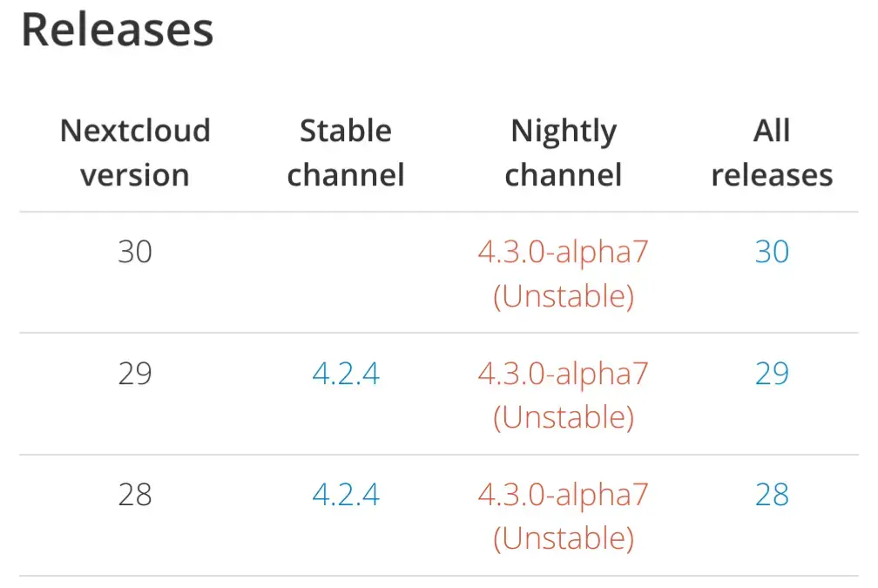Viewport: 878px width, 588px height.
Task: Click Nextcloud version cell showing 30
Action: click(x=135, y=252)
